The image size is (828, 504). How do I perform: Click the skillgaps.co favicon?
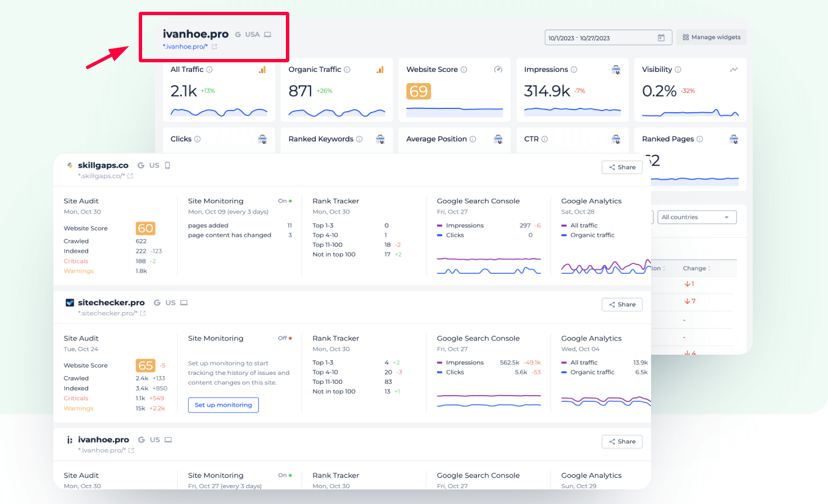70,166
